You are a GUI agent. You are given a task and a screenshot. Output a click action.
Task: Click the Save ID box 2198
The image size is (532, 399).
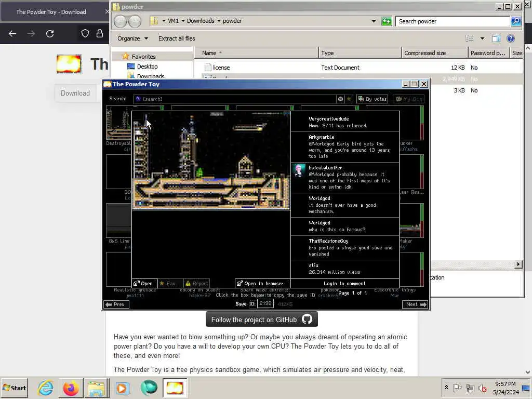click(x=265, y=303)
